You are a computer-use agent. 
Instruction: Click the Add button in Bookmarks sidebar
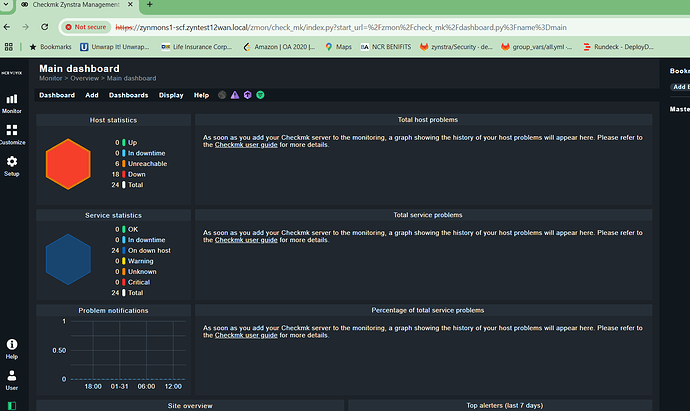(680, 87)
